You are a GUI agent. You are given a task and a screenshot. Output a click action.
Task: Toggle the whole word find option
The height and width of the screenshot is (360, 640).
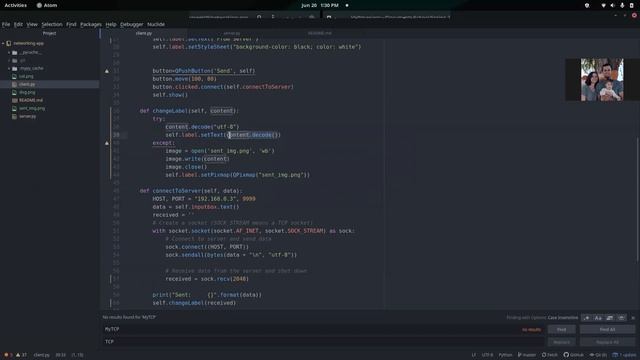621,318
